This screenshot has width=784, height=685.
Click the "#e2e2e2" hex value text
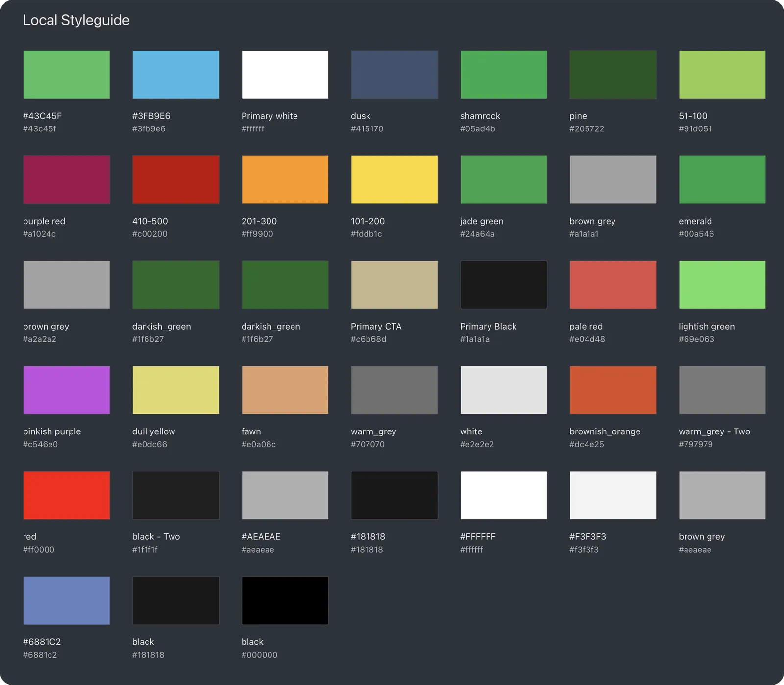click(477, 444)
